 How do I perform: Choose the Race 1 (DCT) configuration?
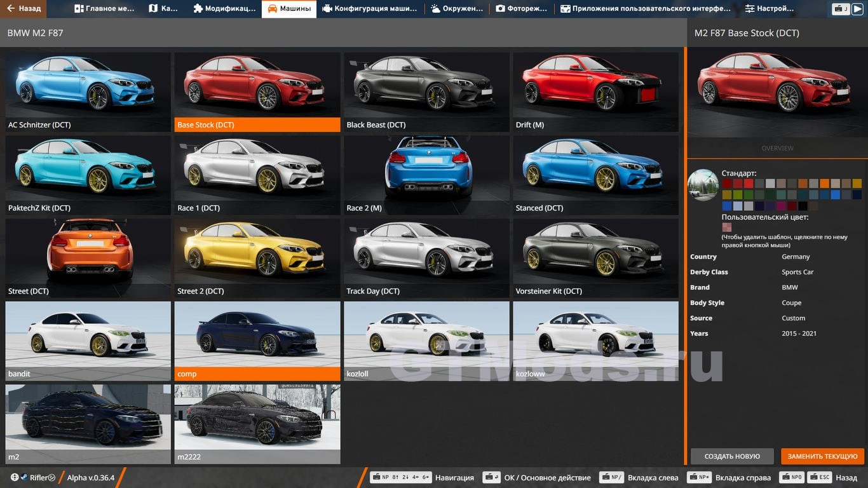coord(257,175)
